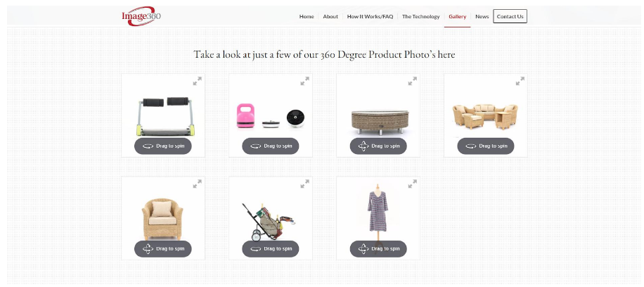Click Drag to spin on dress photo
The height and width of the screenshot is (287, 644).
(x=378, y=249)
